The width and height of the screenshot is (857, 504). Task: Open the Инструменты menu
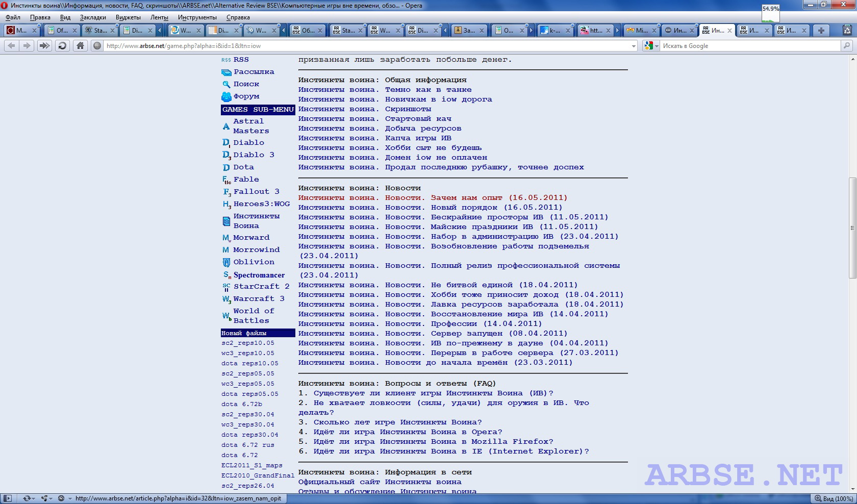pyautogui.click(x=197, y=17)
